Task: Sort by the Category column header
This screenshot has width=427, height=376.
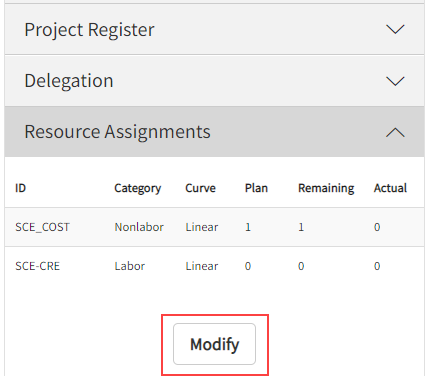Action: click(x=138, y=188)
